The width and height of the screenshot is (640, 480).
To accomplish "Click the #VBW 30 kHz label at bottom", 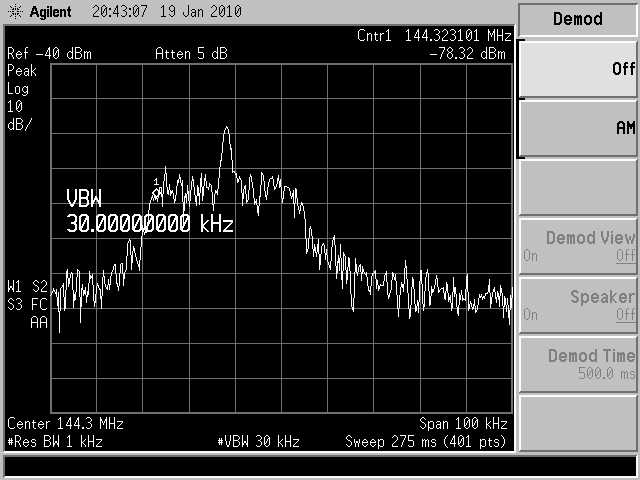I will point(258,442).
